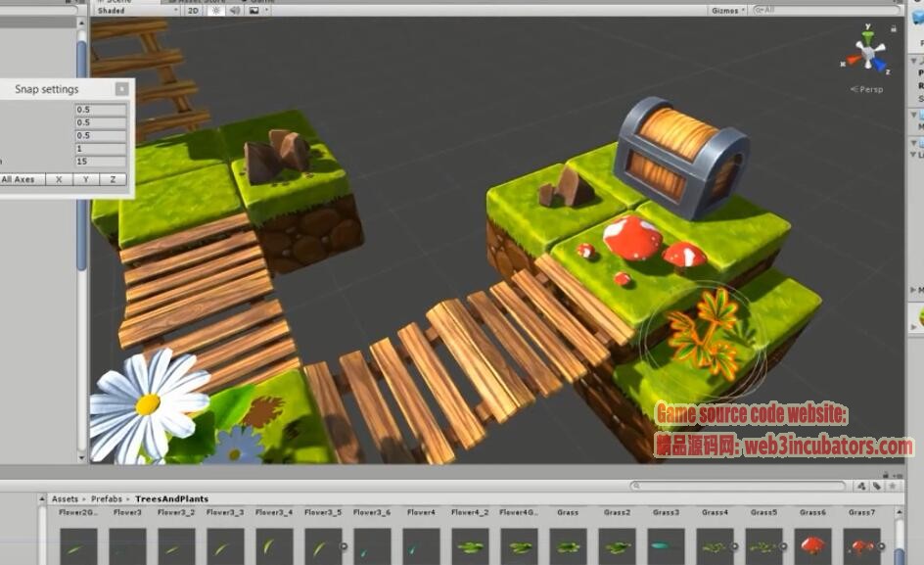Toggle Persp projection label

point(867,89)
